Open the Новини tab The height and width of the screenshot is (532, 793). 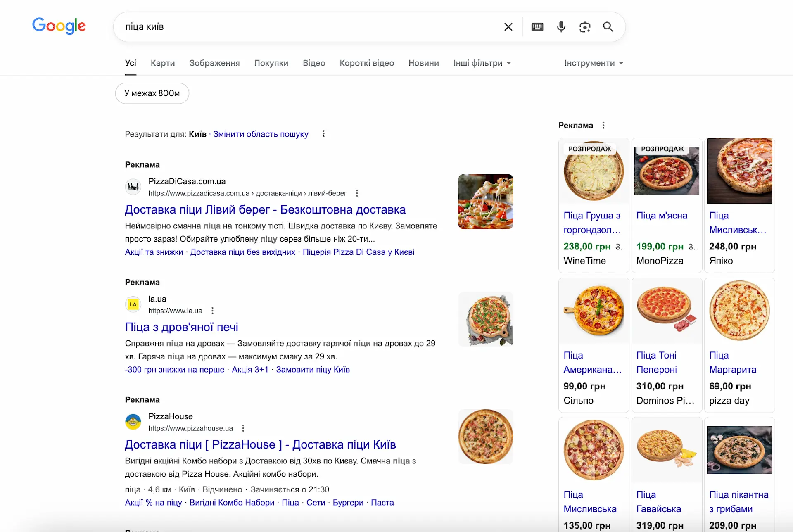[x=424, y=63]
